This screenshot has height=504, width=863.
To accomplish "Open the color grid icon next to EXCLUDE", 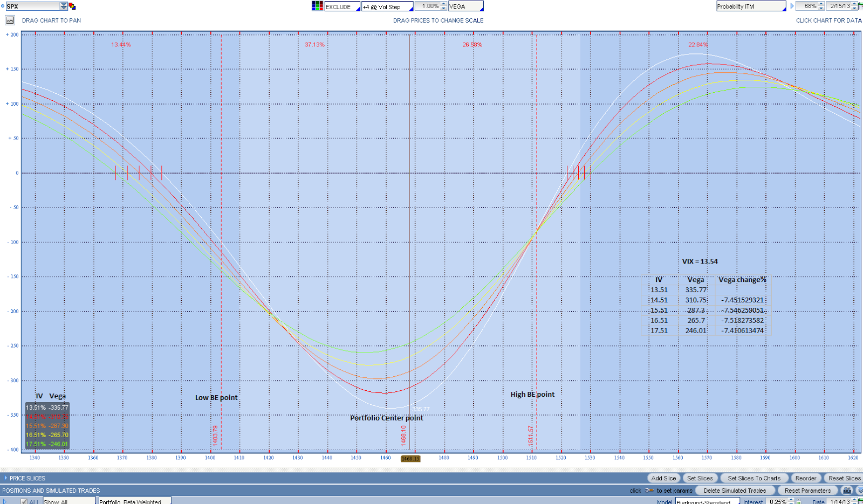I will coord(318,6).
